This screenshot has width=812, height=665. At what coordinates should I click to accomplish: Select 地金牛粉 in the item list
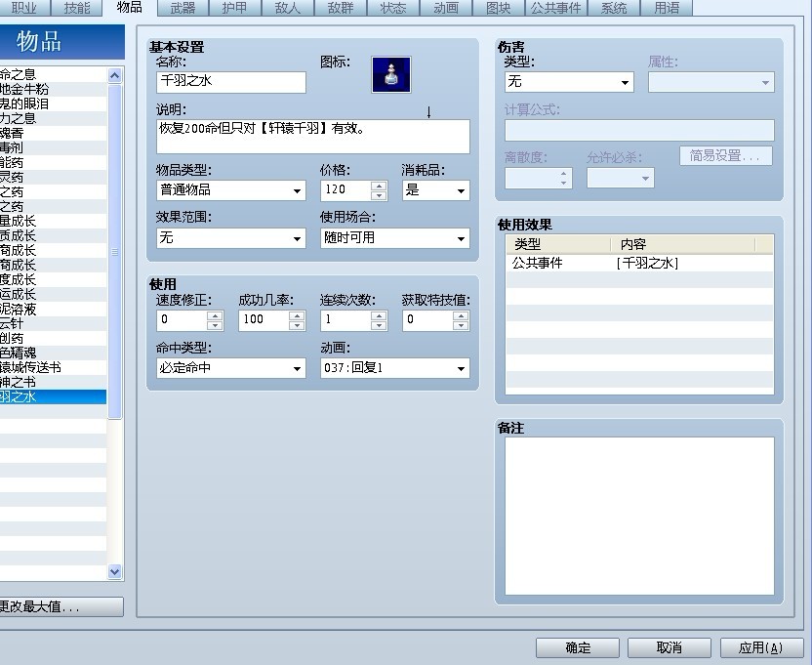click(54, 89)
